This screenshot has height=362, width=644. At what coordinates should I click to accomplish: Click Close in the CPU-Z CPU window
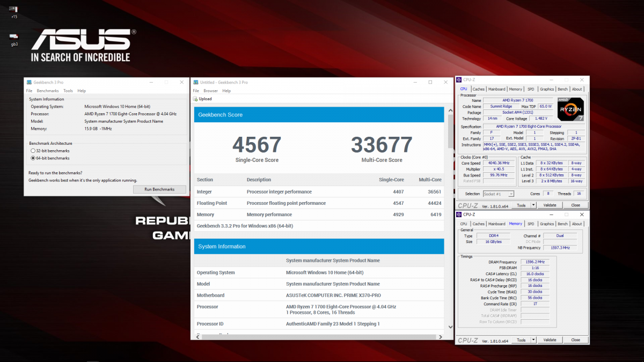click(575, 205)
